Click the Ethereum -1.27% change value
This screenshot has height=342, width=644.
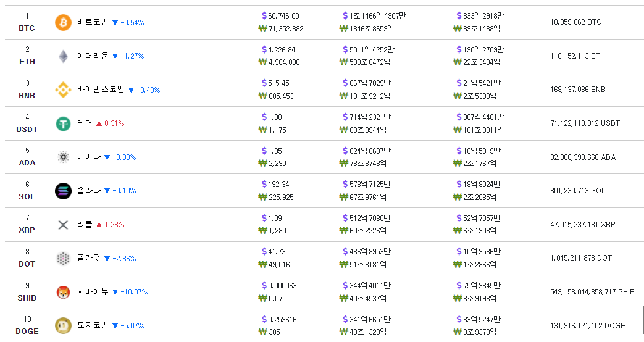132,56
